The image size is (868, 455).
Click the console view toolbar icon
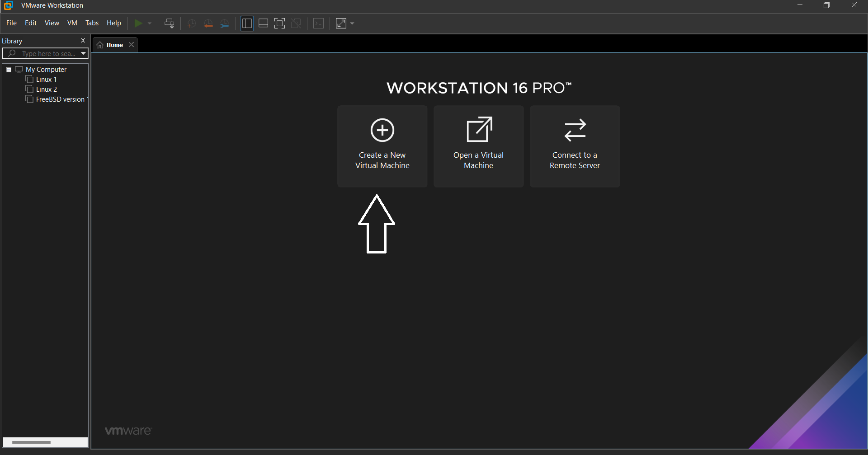(319, 23)
